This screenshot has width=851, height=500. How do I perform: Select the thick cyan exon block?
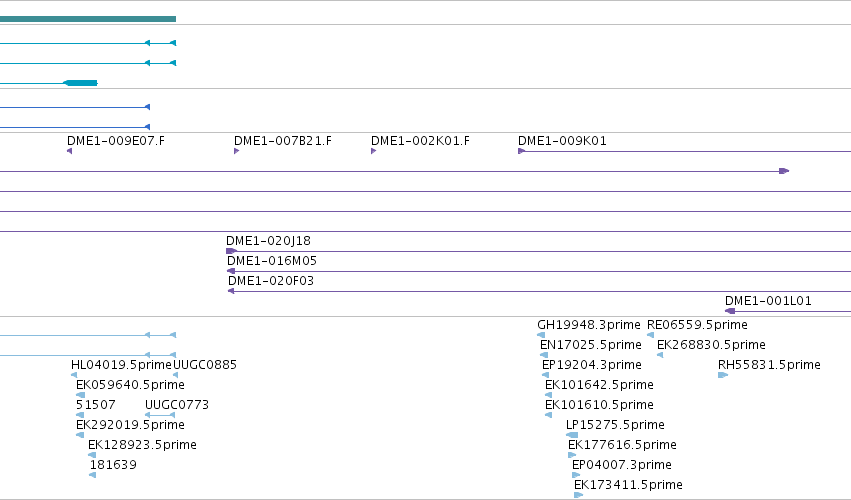click(81, 83)
